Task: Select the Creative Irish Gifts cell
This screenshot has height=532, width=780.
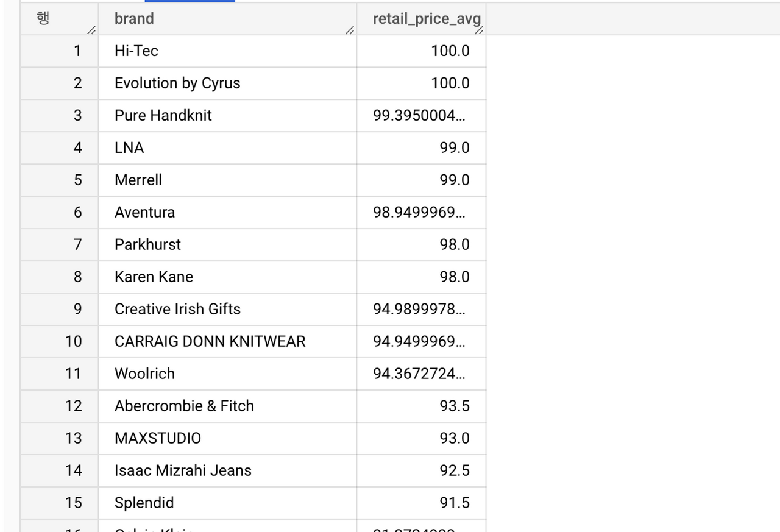Action: pos(227,310)
